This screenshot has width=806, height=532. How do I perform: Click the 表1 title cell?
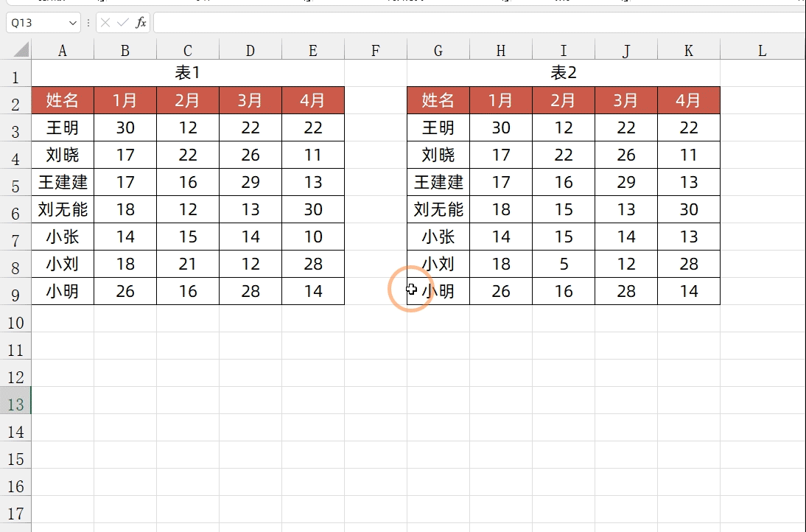pos(188,72)
